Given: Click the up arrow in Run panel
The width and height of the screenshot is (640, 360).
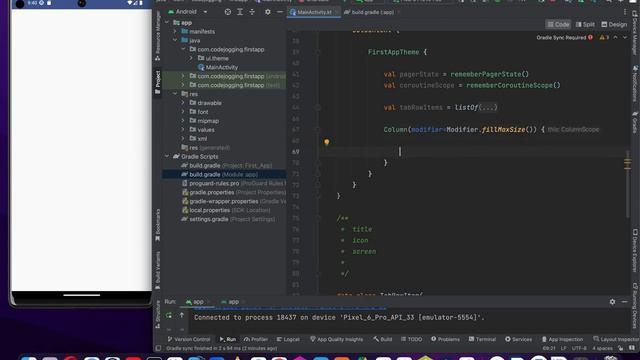Looking at the screenshot, I should point(182,315).
